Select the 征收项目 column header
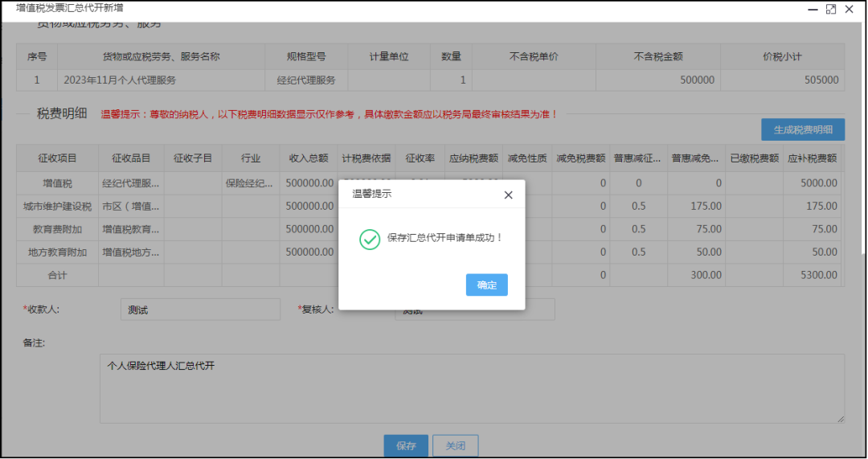 [x=57, y=158]
